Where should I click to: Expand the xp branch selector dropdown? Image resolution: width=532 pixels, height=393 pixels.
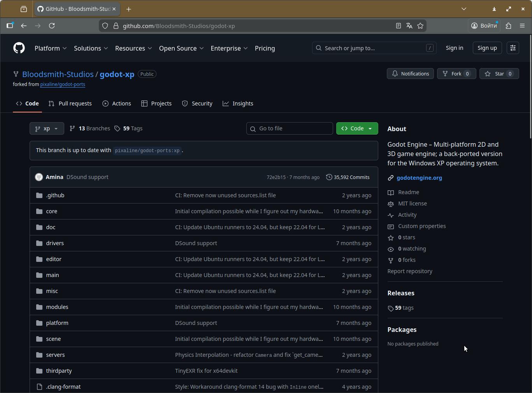tap(47, 128)
